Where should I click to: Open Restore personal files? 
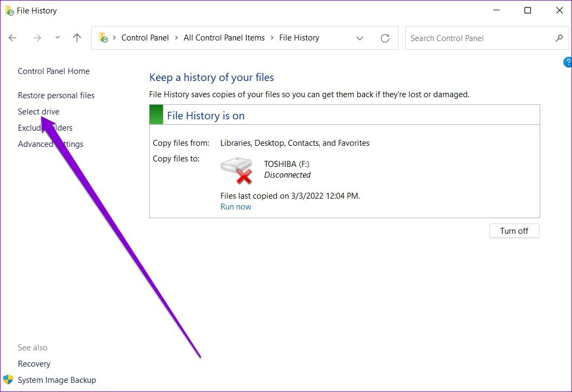(56, 96)
